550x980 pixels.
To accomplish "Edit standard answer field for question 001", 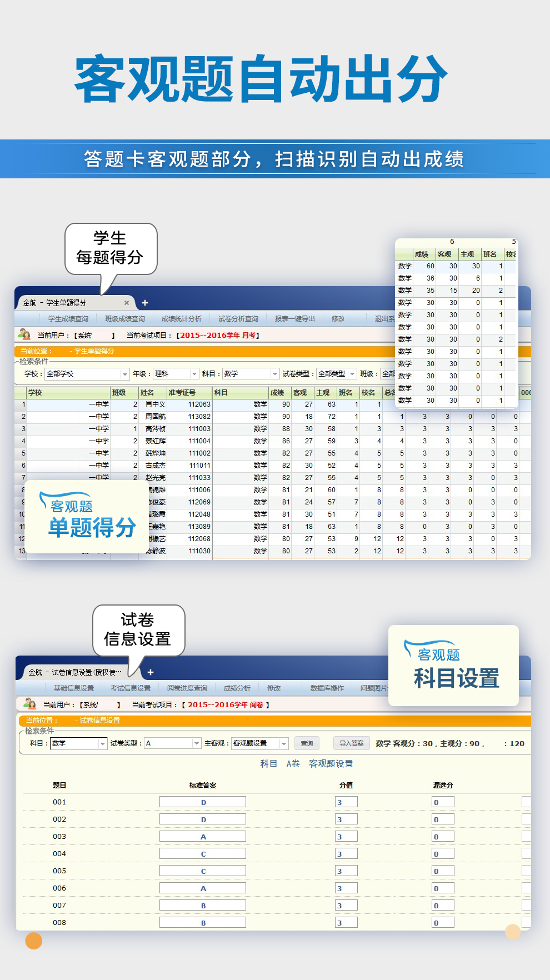I will (x=203, y=802).
